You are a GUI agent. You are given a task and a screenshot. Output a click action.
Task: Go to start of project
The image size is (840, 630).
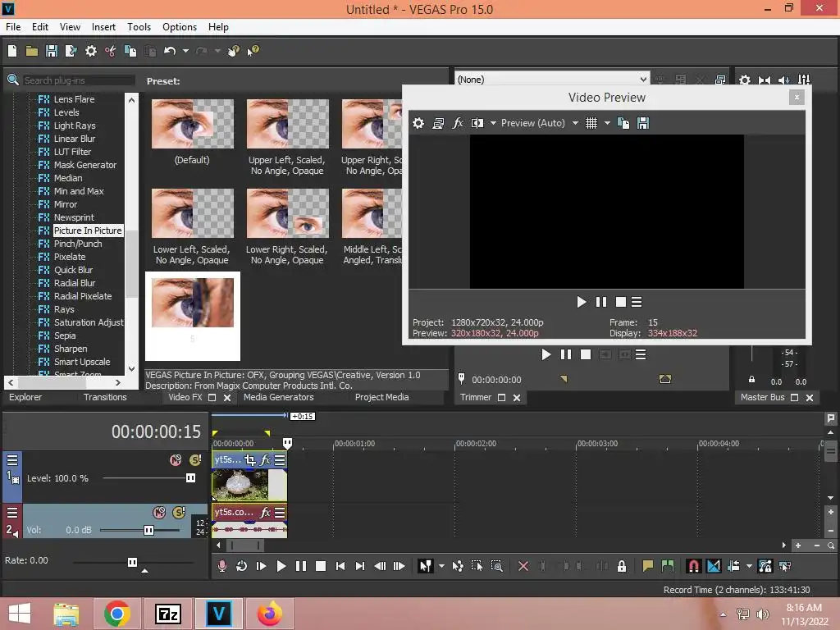pyautogui.click(x=340, y=566)
